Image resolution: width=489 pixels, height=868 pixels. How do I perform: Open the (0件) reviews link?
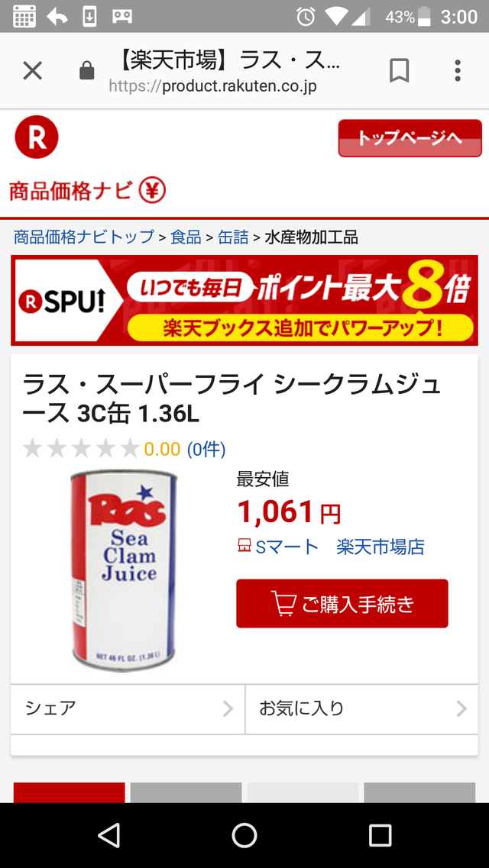[206, 449]
